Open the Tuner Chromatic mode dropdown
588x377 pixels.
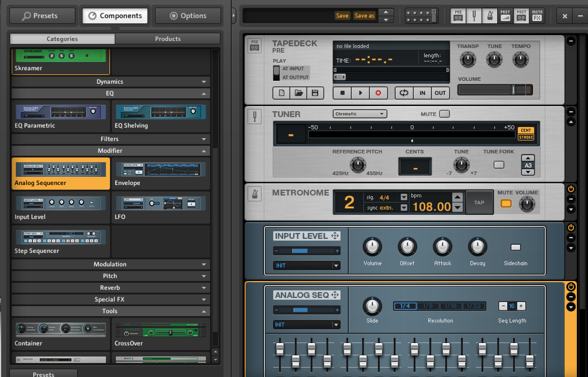click(x=360, y=114)
